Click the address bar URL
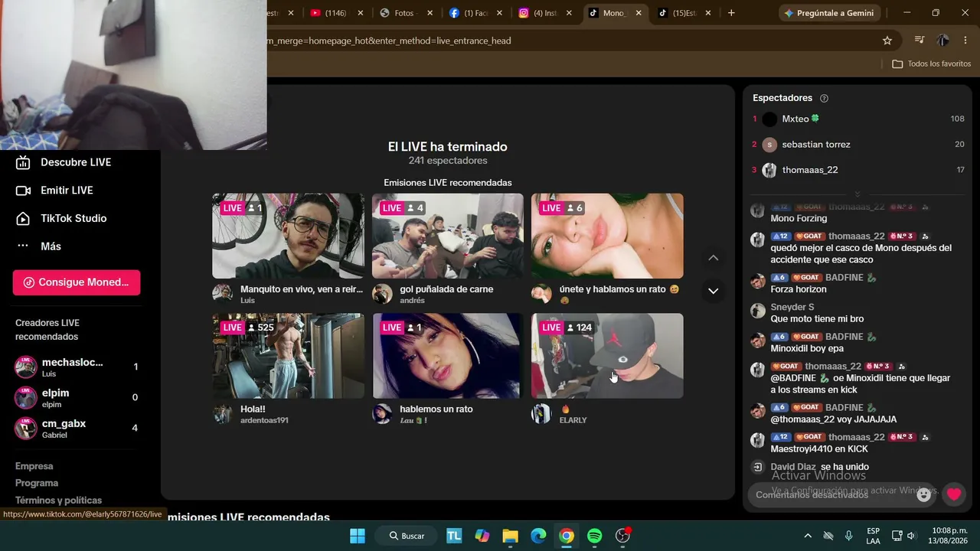980x551 pixels. click(x=388, y=41)
